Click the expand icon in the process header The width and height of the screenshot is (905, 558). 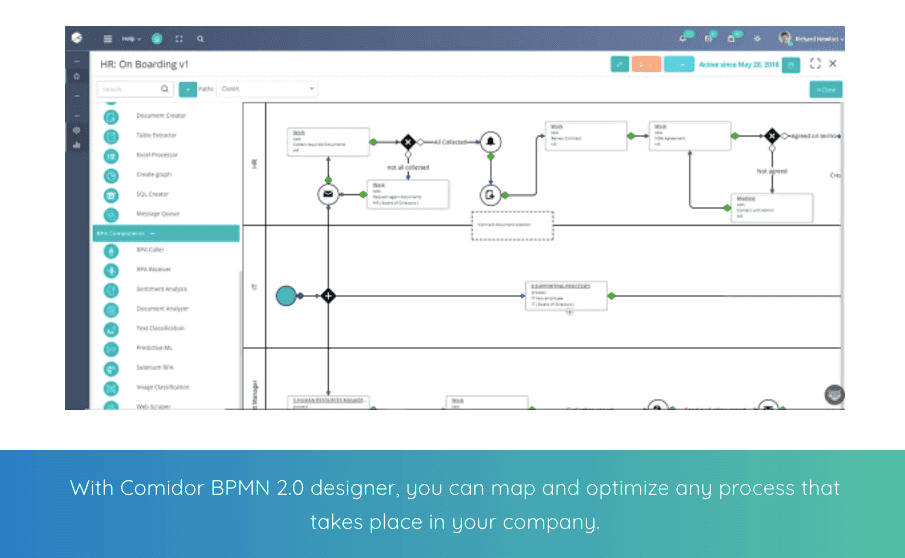815,63
